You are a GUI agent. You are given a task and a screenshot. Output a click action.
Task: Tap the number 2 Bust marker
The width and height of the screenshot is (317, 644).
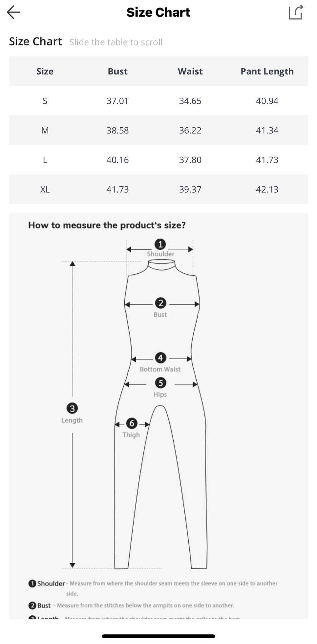pyautogui.click(x=160, y=303)
